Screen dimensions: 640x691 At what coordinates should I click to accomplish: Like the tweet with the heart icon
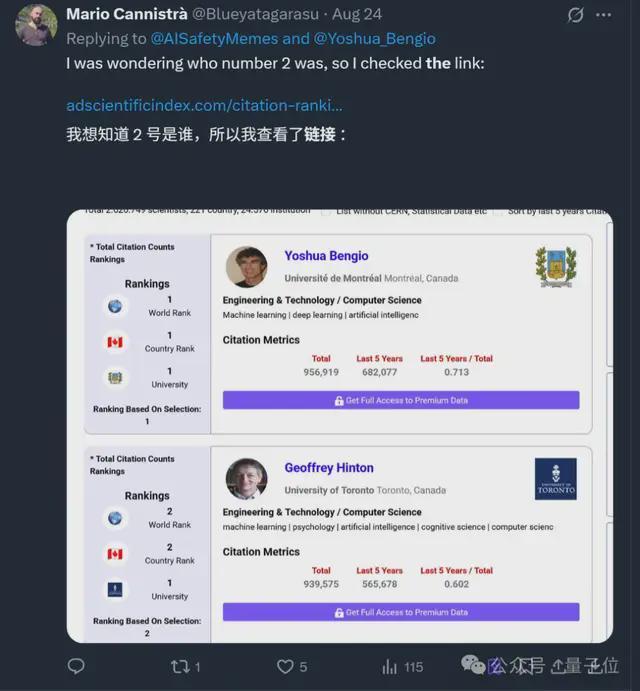pyautogui.click(x=285, y=666)
